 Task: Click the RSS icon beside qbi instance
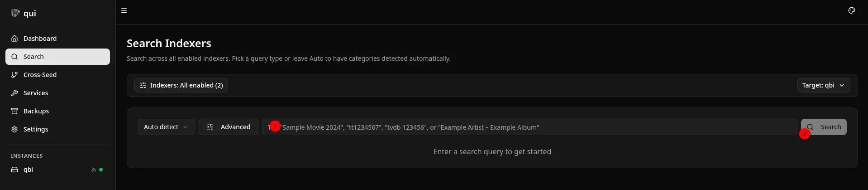[x=93, y=170]
